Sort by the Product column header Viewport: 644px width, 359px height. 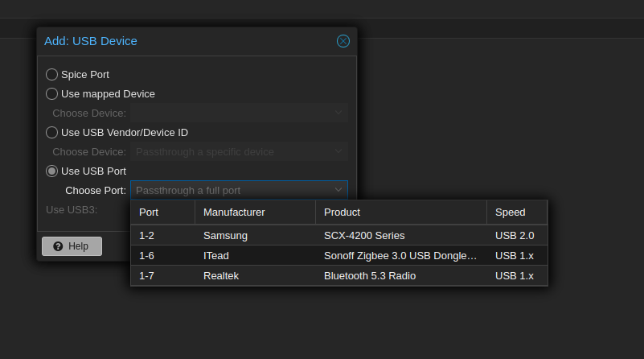(400, 213)
